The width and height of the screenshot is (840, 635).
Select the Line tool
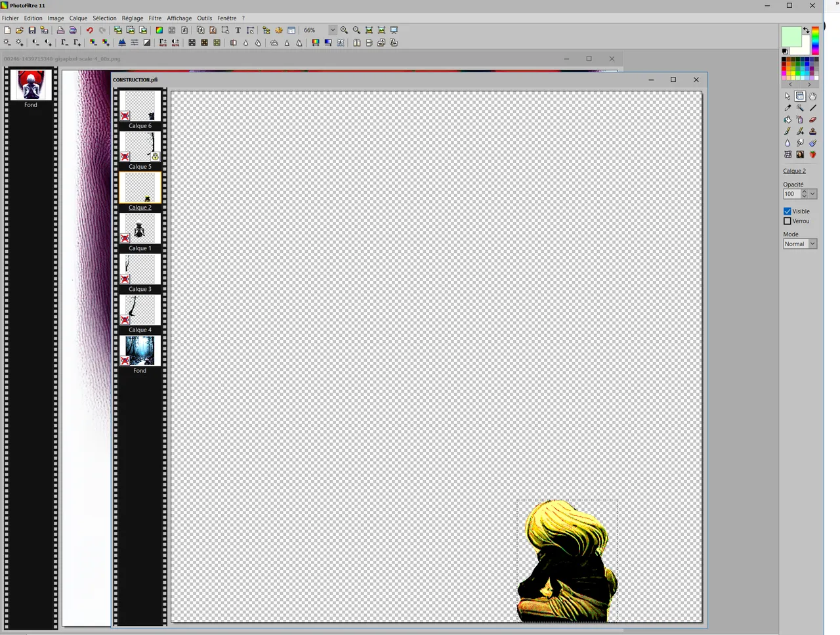pos(812,108)
